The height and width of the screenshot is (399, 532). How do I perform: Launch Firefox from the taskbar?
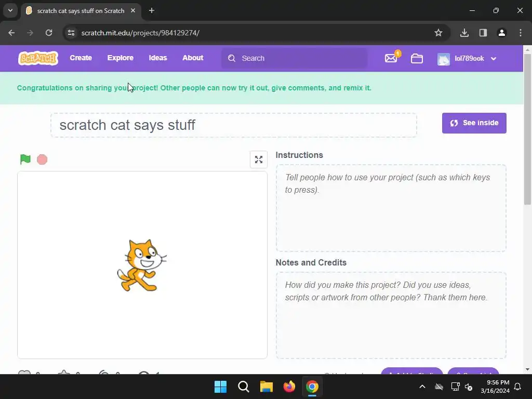(x=289, y=387)
